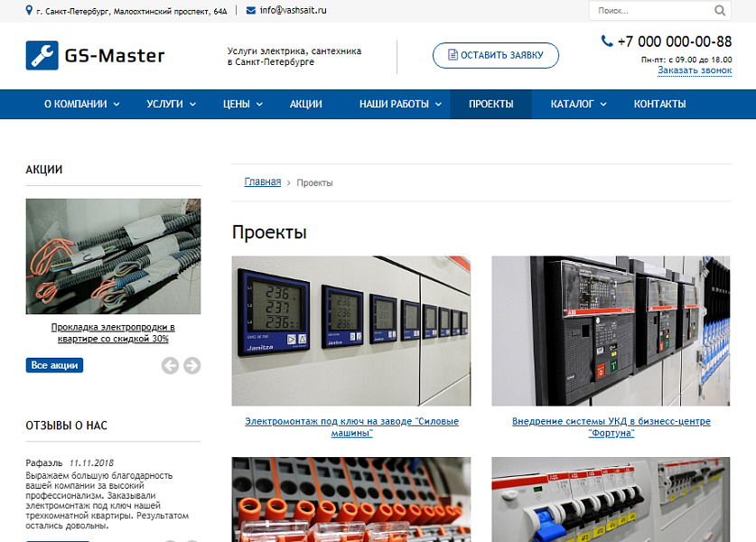Go to next promotion with right arrow
Image resolution: width=756 pixels, height=542 pixels.
[x=191, y=366]
